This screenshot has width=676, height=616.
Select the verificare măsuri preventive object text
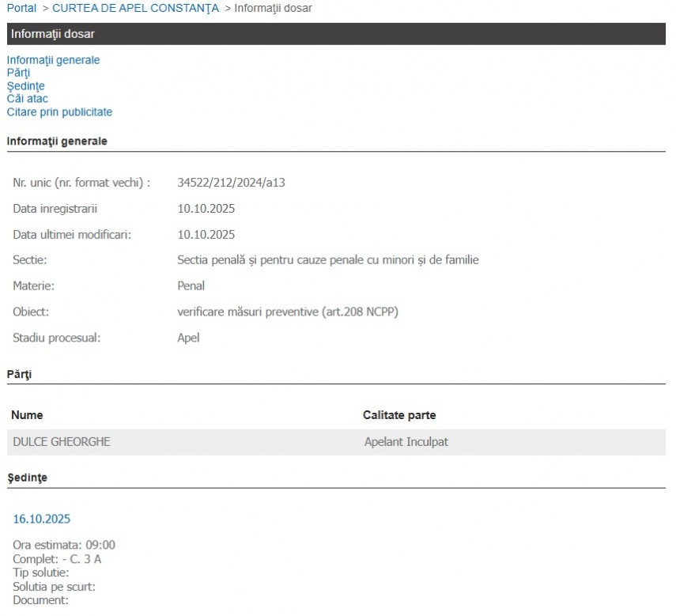pyautogui.click(x=288, y=312)
